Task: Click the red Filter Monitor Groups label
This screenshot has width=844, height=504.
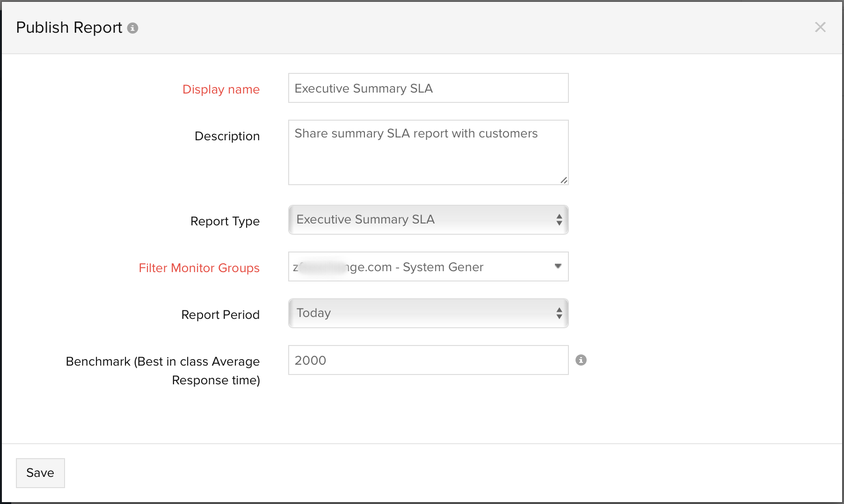Action: pyautogui.click(x=199, y=268)
